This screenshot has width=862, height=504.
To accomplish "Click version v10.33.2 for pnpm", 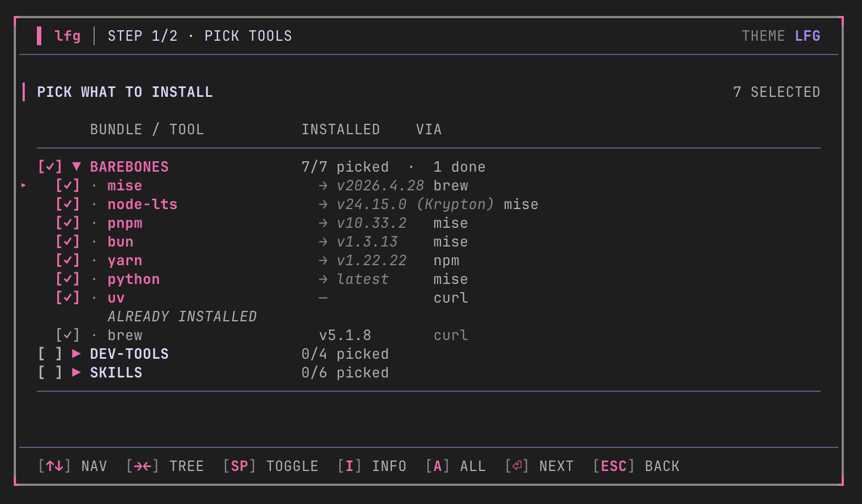I will coord(372,223).
